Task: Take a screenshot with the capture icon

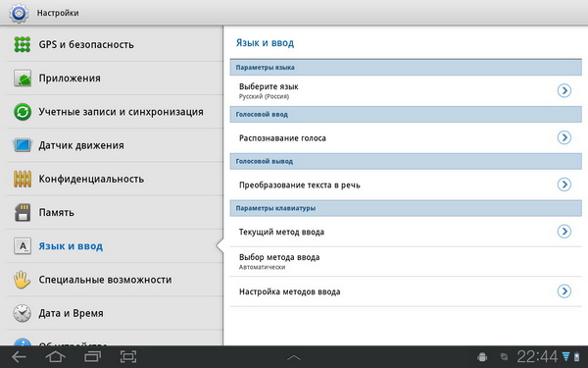Action: (128, 357)
